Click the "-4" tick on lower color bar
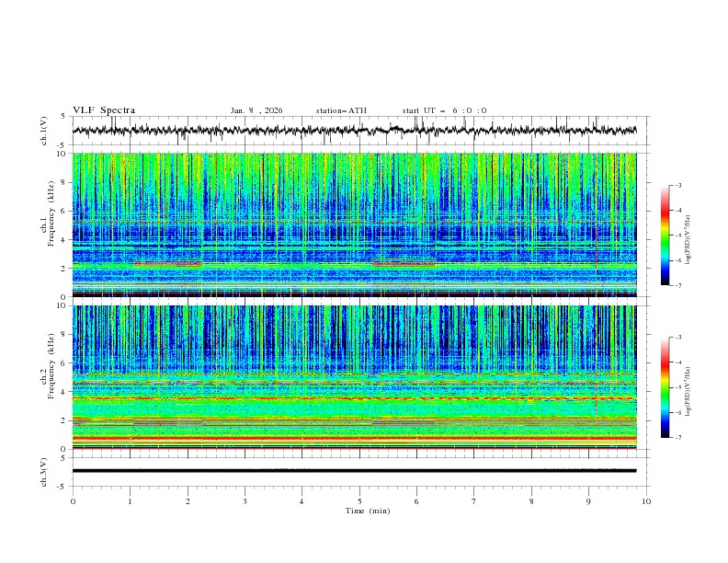 click(678, 362)
